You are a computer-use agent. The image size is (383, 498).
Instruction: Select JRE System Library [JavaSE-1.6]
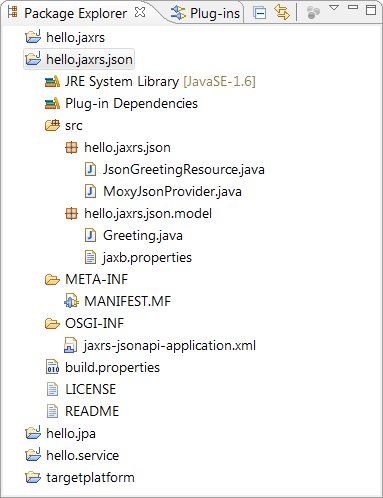tap(160, 82)
